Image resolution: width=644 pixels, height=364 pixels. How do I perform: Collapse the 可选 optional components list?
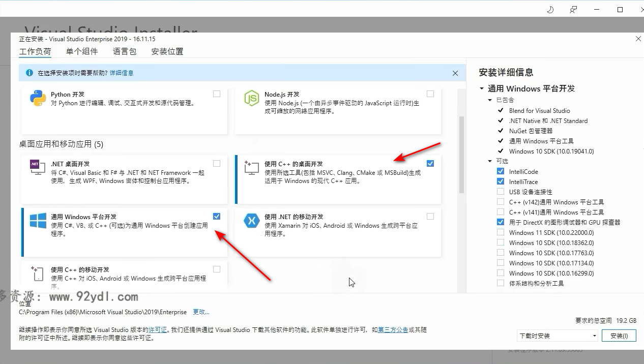tap(490, 161)
